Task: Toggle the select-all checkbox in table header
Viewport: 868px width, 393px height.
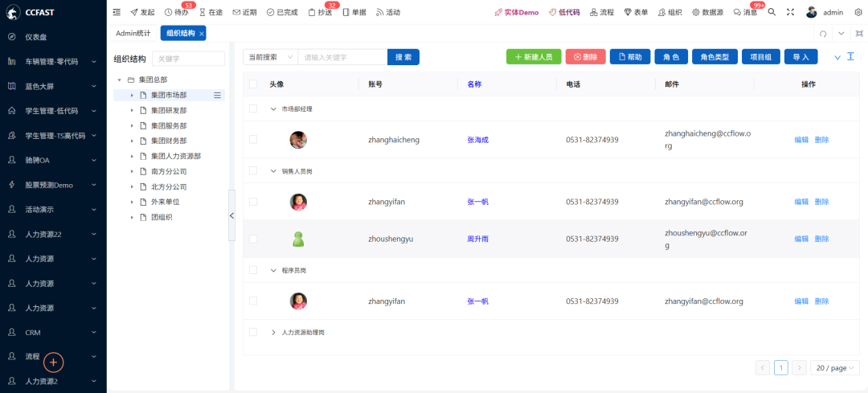Action: [x=253, y=84]
